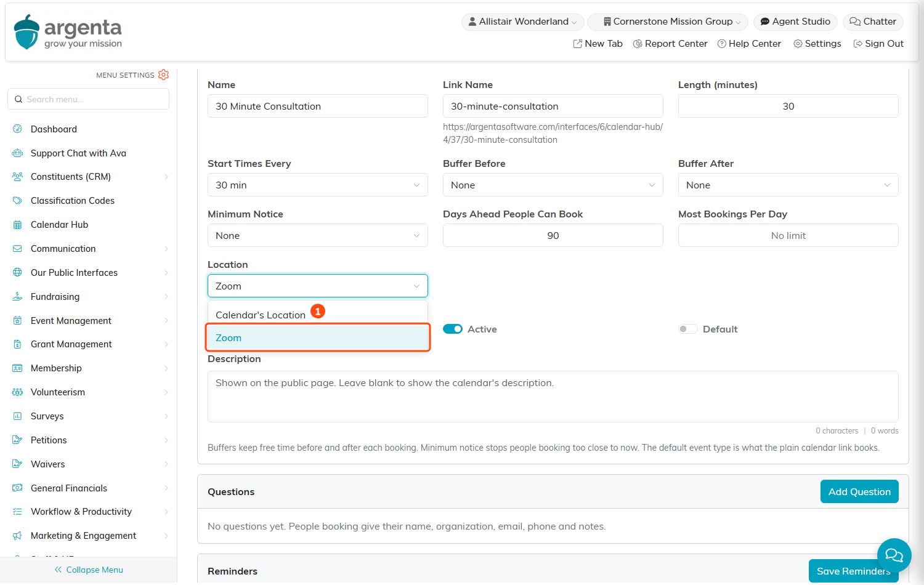This screenshot has width=924, height=585.
Task: Open the Minimum Notice dropdown
Action: pos(318,235)
